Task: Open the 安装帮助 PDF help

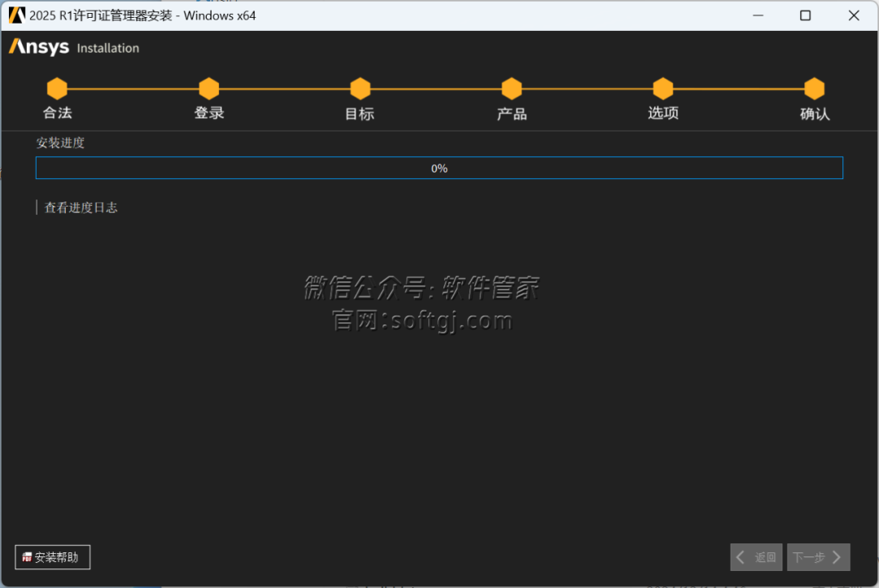Action: click(x=53, y=557)
